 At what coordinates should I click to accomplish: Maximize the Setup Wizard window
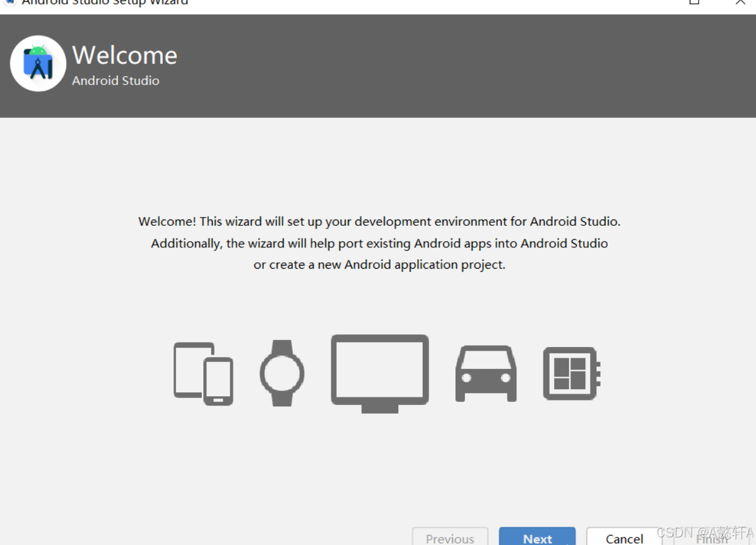click(x=694, y=3)
